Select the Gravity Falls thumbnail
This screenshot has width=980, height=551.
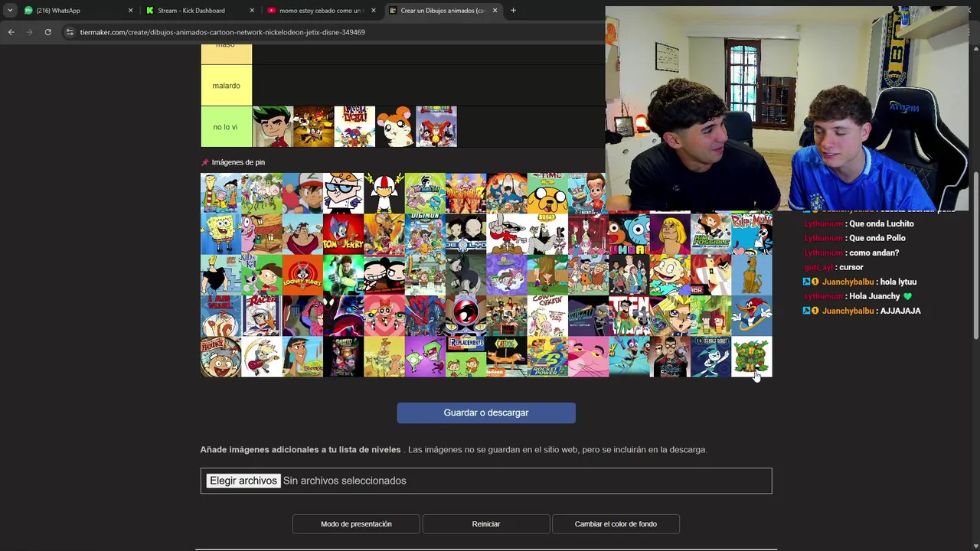click(x=343, y=357)
